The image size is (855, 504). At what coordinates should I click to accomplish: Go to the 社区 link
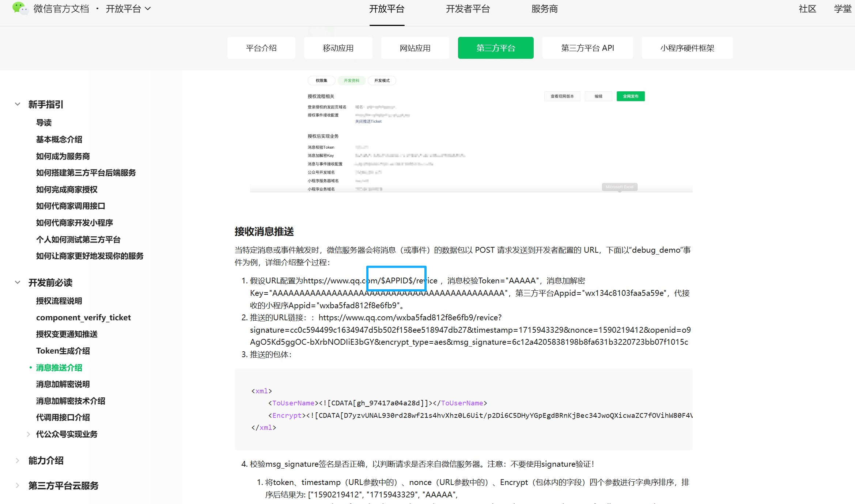[x=807, y=9]
